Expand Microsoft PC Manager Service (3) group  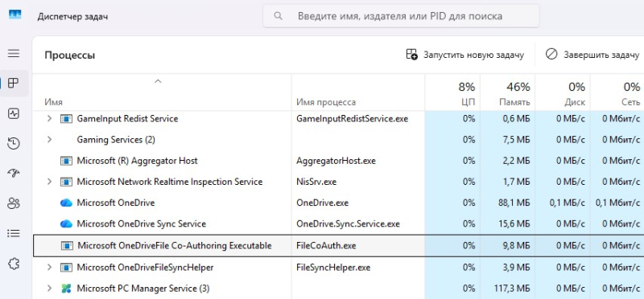pos(49,289)
